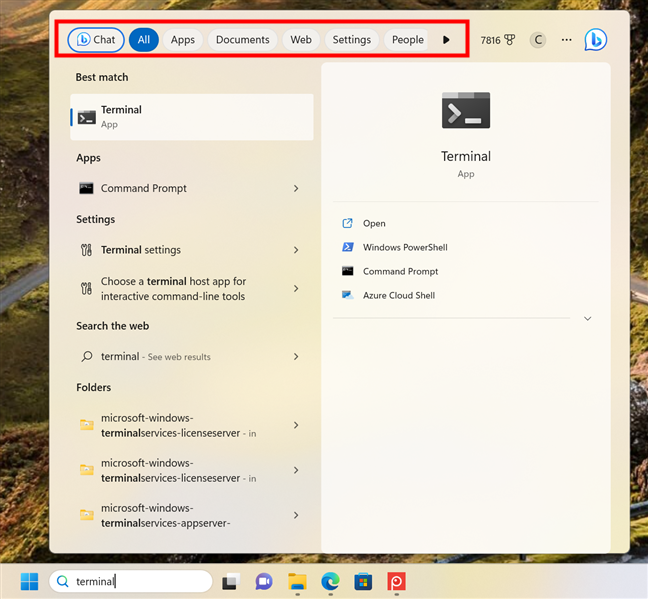The width and height of the screenshot is (648, 599).
Task: Open Teams Chat on the taskbar
Action: pyautogui.click(x=264, y=582)
